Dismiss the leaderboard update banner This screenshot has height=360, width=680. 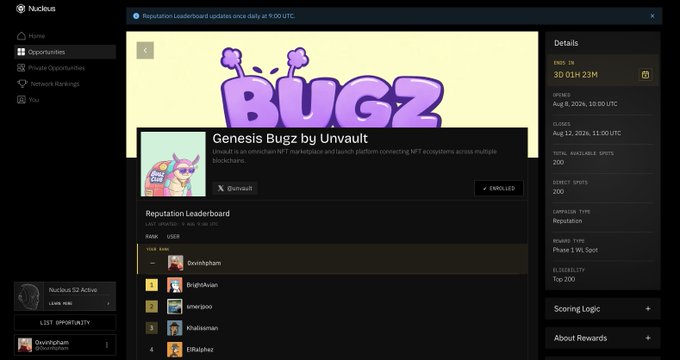[652, 16]
